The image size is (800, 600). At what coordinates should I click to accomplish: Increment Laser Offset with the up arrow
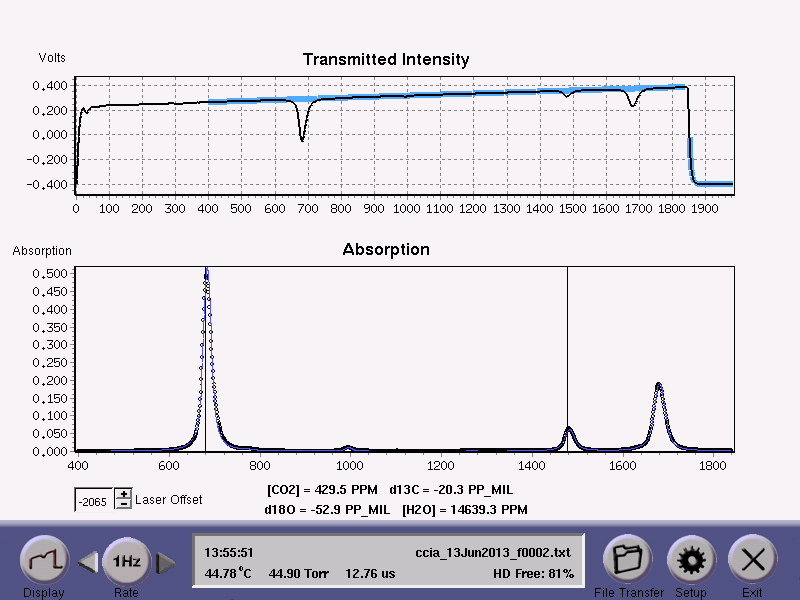(123, 494)
